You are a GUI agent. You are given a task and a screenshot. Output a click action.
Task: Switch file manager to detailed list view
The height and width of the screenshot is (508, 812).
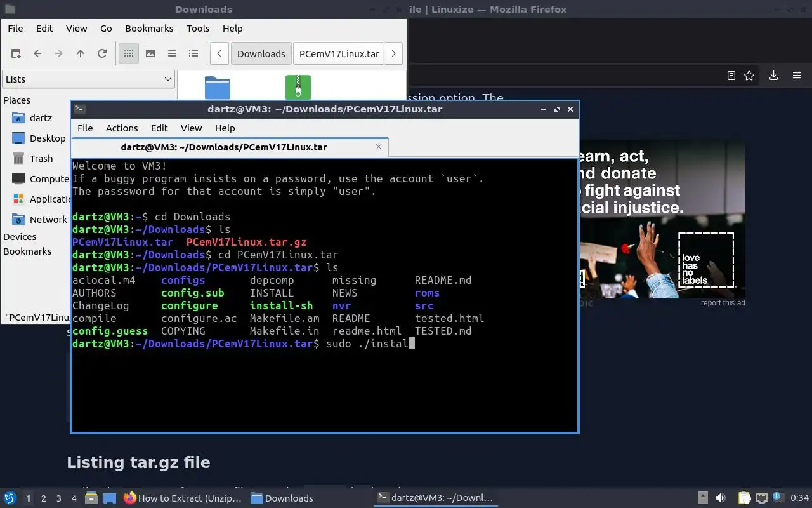pos(193,53)
